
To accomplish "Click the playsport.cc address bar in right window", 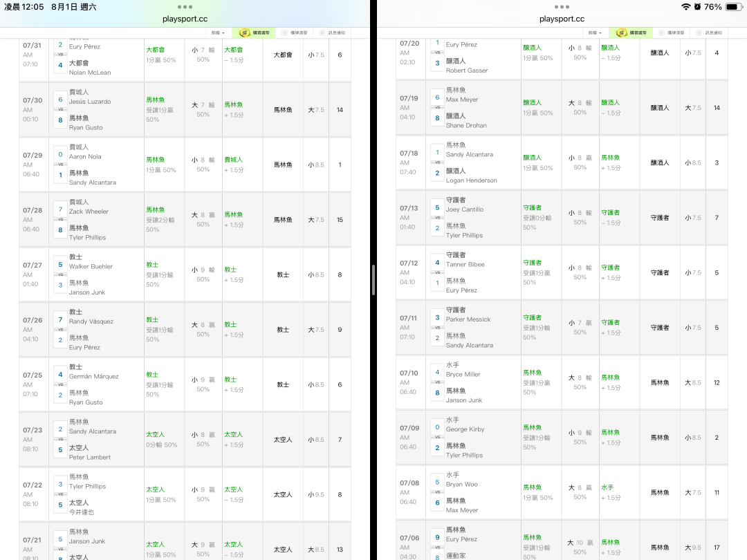I will tap(562, 19).
